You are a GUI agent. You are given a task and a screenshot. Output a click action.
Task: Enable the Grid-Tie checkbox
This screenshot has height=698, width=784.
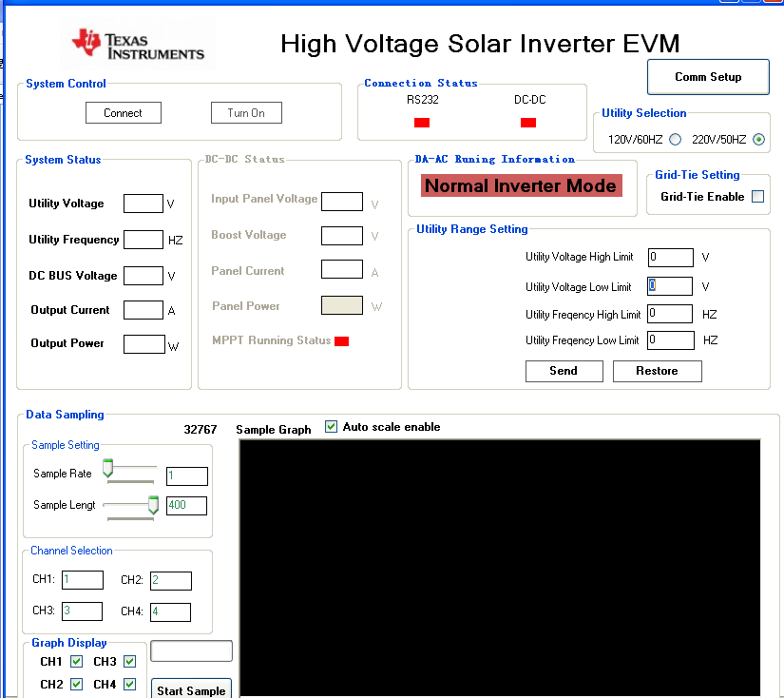[758, 196]
